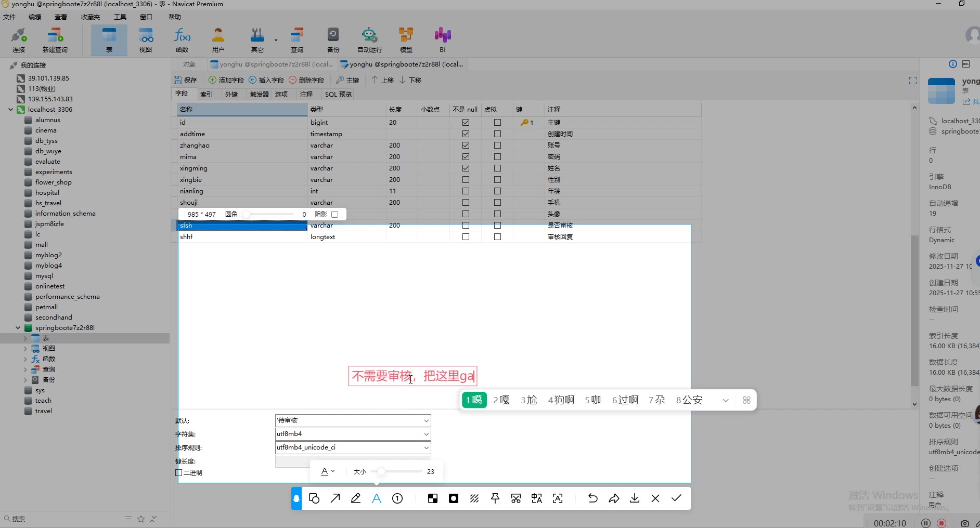Open the Automation robot icon

pyautogui.click(x=369, y=40)
